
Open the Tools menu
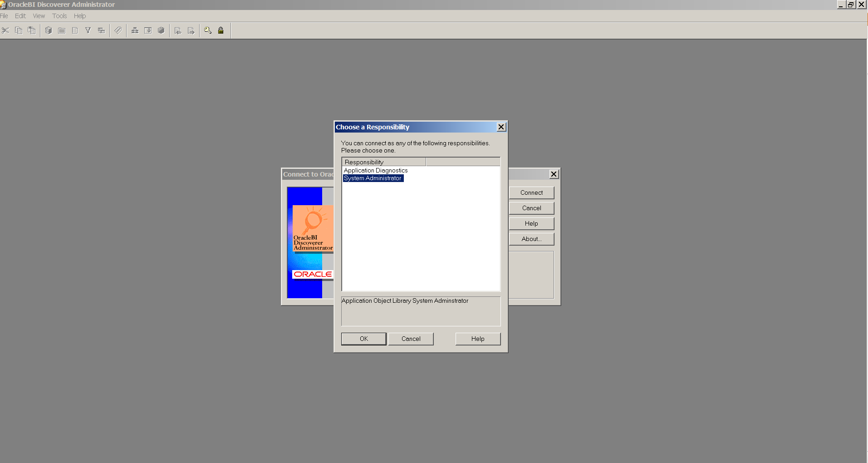pyautogui.click(x=59, y=16)
